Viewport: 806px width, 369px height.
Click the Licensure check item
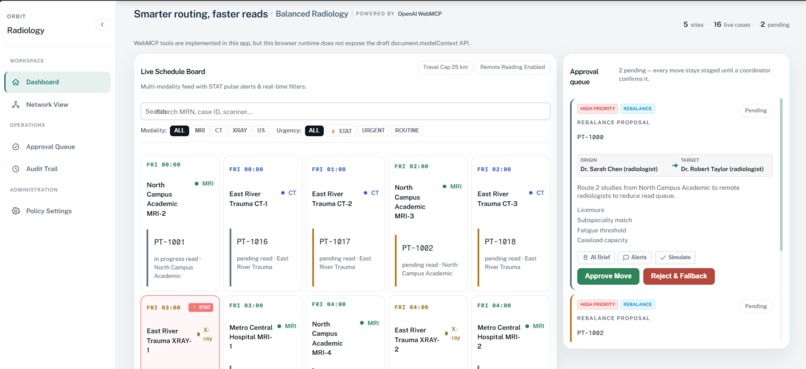click(x=591, y=210)
